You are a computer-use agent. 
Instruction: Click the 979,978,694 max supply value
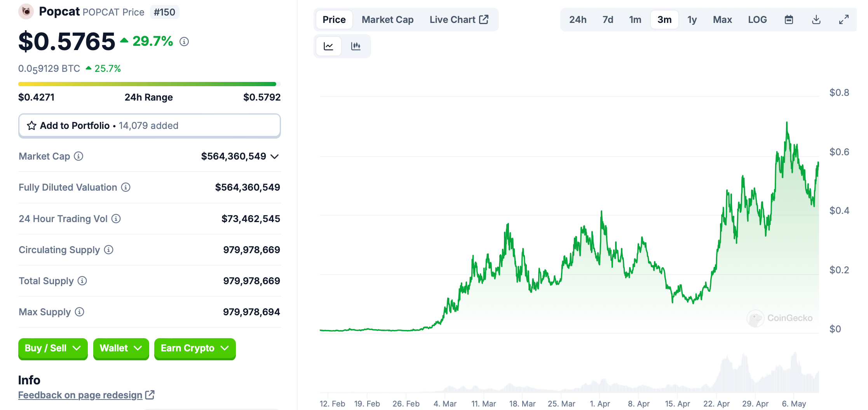coord(251,312)
